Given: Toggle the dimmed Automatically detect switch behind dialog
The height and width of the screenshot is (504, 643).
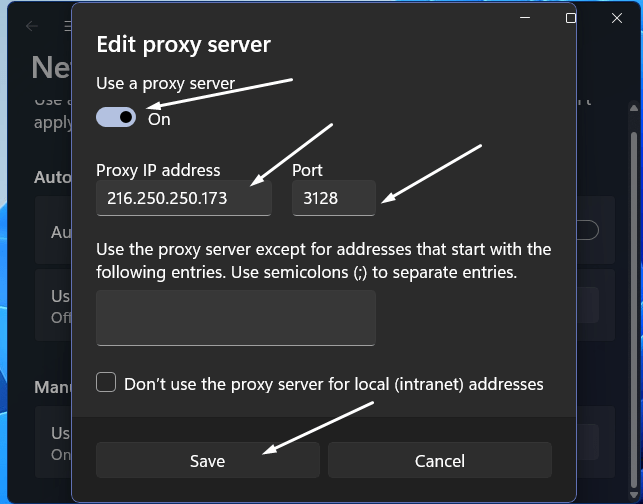Looking at the screenshot, I should [x=586, y=231].
